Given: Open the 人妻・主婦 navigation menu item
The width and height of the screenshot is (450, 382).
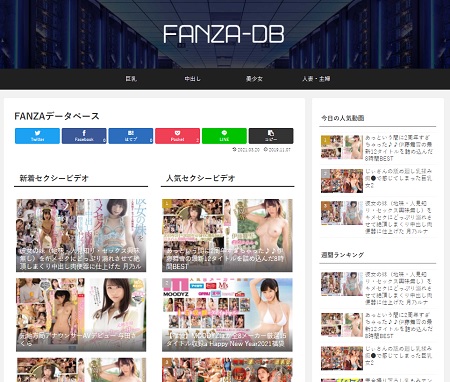Looking at the screenshot, I should 316,79.
